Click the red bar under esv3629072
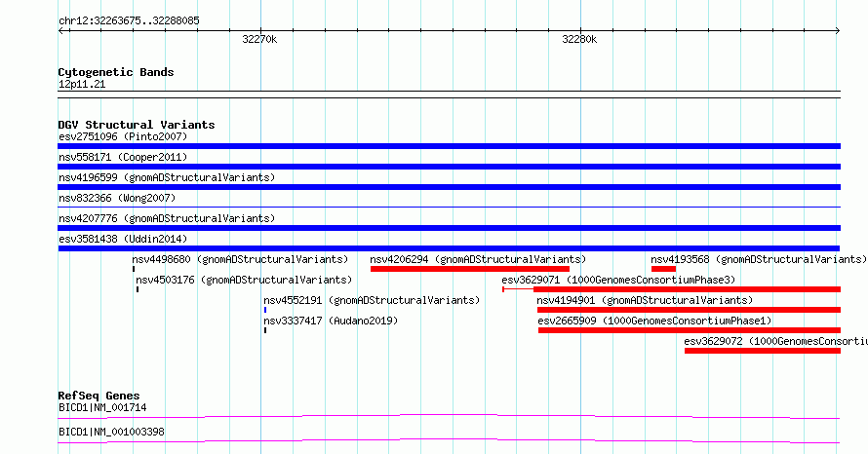Screen dimensions: 868x454 (763, 351)
